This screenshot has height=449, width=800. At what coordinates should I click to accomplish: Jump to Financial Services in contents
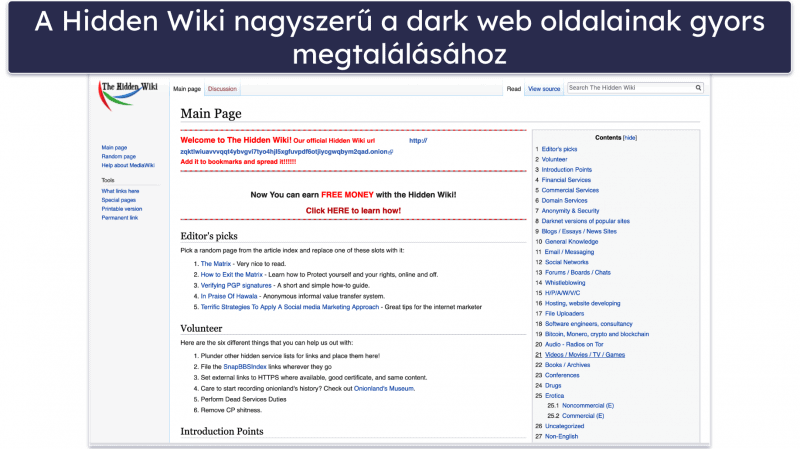click(x=566, y=180)
